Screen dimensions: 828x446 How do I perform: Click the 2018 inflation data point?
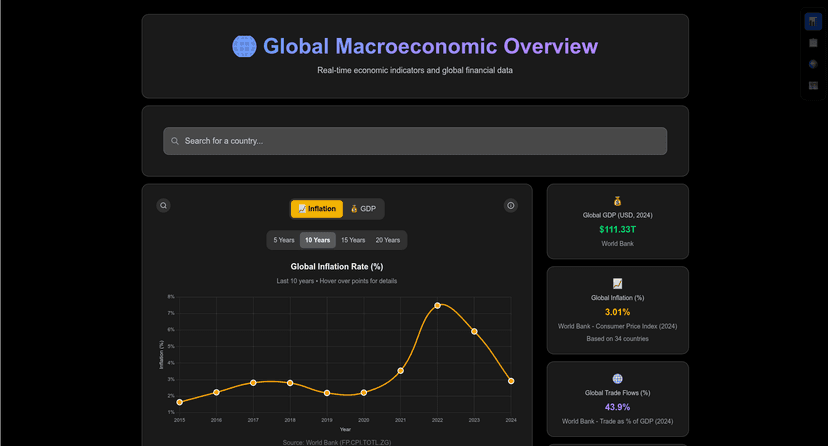coord(290,383)
